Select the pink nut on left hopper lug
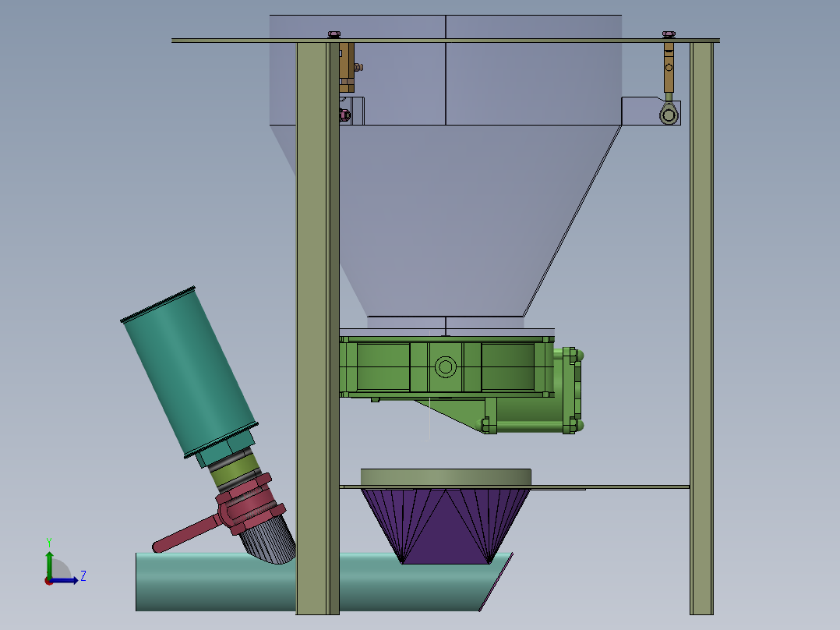 (x=344, y=115)
